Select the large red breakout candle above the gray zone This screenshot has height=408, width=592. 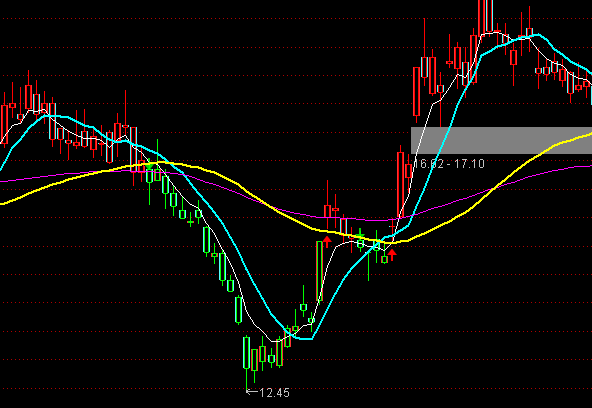point(416,91)
